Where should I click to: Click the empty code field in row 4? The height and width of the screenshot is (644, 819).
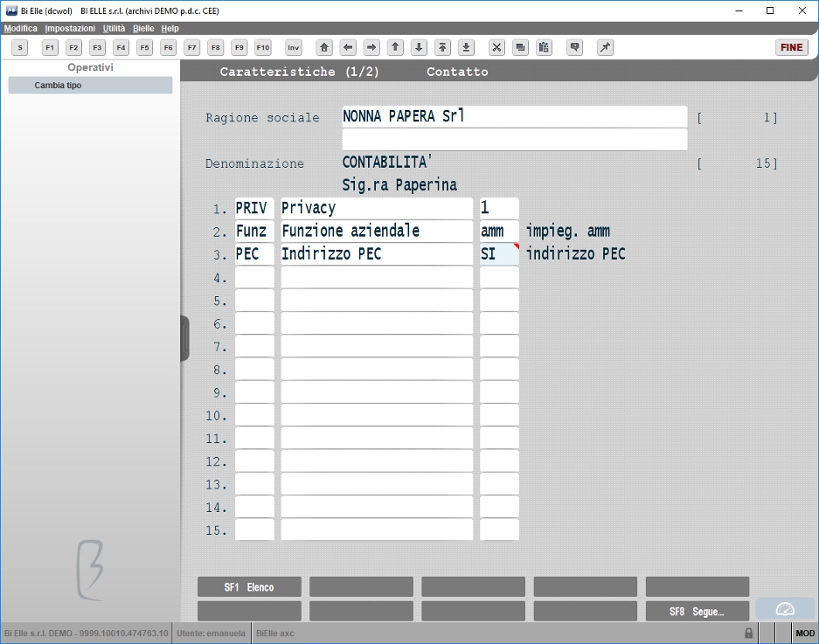click(254, 277)
